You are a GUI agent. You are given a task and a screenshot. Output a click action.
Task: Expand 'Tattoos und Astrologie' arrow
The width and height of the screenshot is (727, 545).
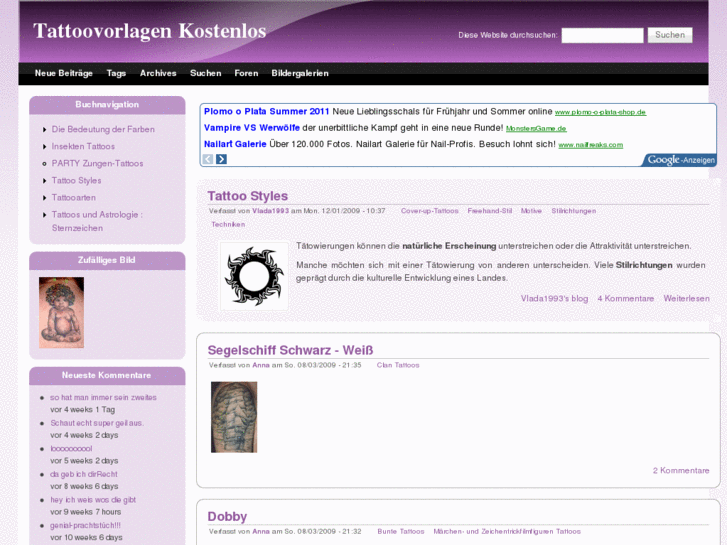tap(45, 215)
